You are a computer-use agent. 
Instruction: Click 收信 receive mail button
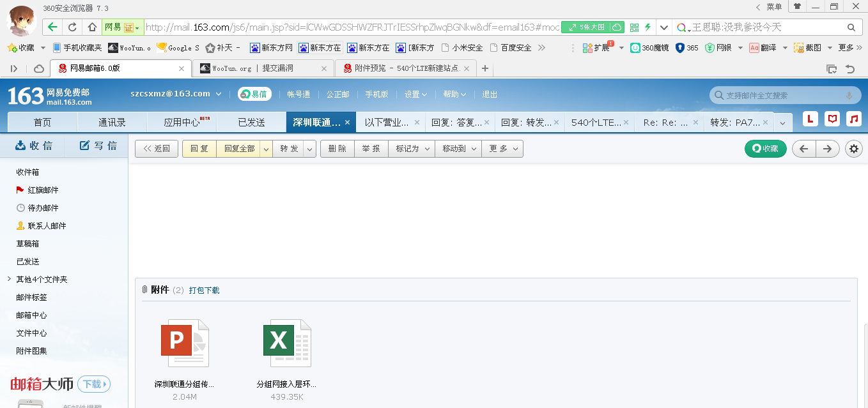(x=33, y=146)
